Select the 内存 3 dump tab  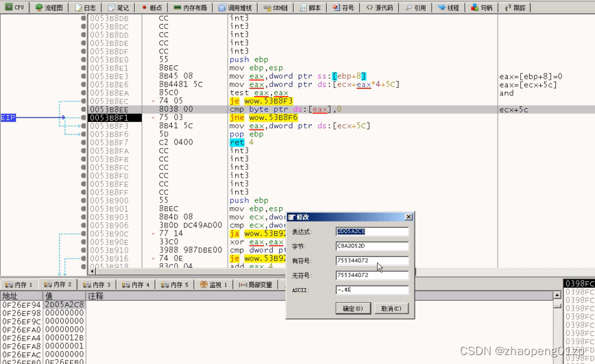click(x=97, y=284)
